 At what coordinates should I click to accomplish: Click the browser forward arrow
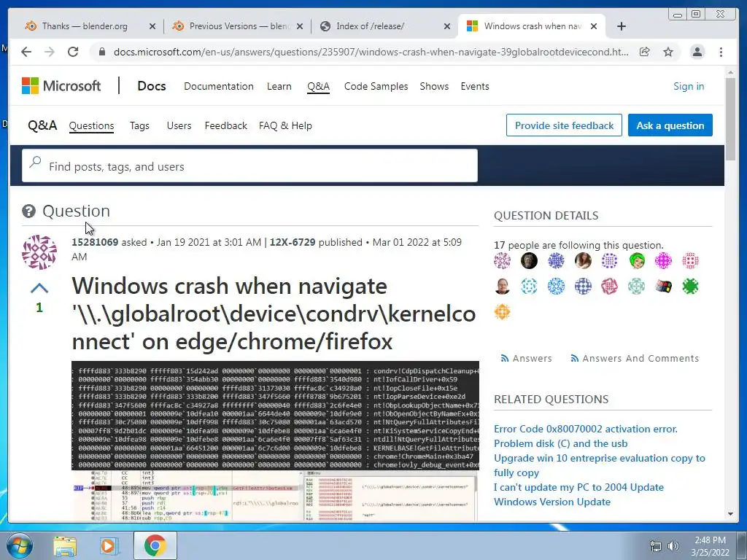point(50,52)
